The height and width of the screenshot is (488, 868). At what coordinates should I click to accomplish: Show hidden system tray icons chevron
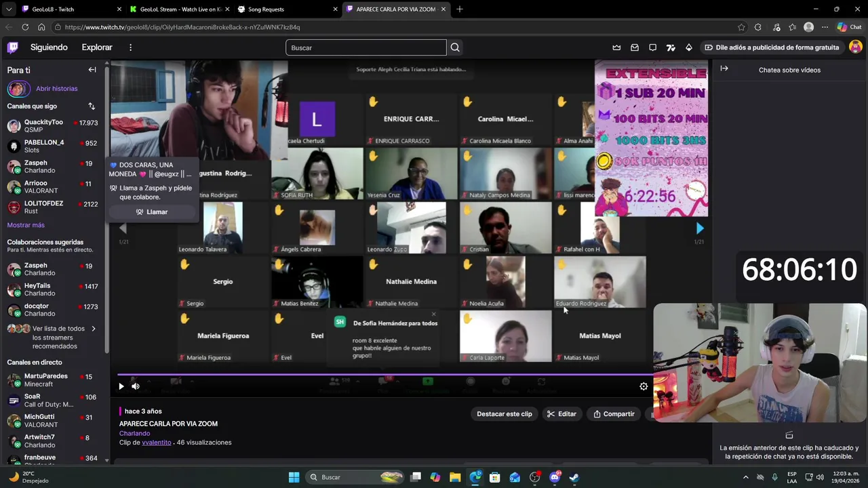(x=745, y=477)
